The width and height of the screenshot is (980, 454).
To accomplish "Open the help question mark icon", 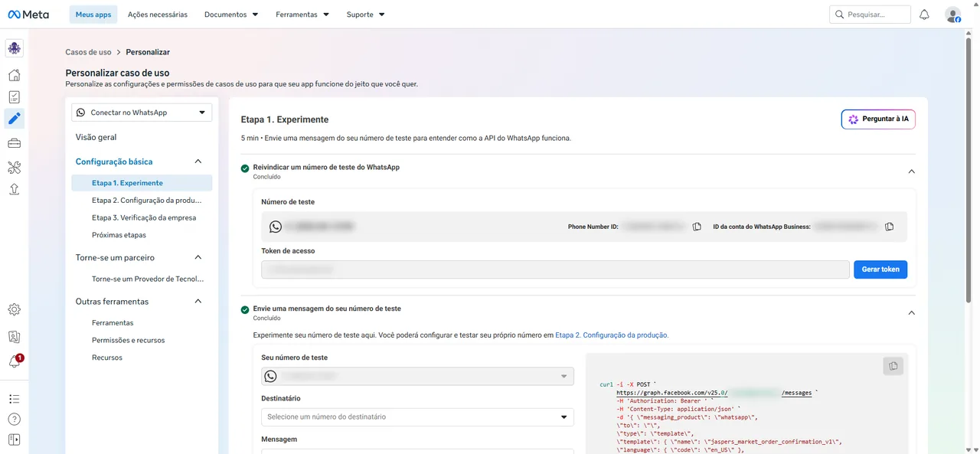I will click(x=15, y=420).
